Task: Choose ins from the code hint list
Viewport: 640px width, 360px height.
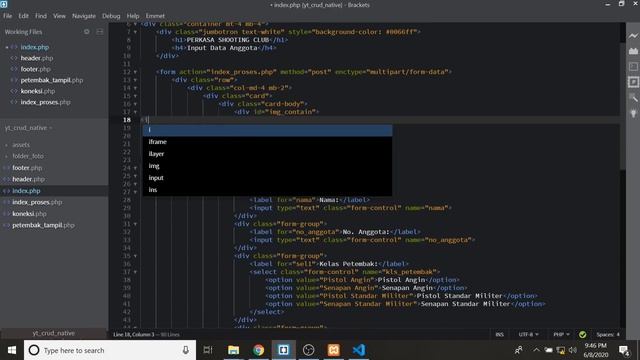Action: (267, 190)
